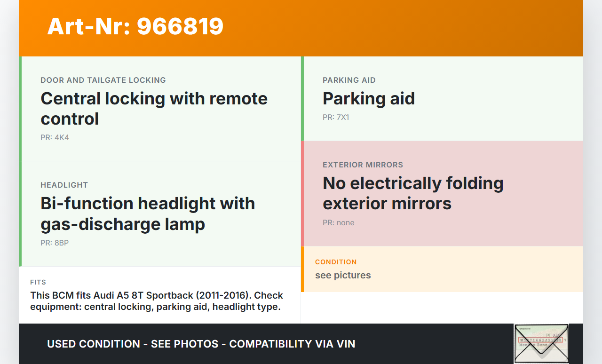This screenshot has height=364, width=602.
Task: Click the PR: 4K4 code
Action: coord(55,138)
